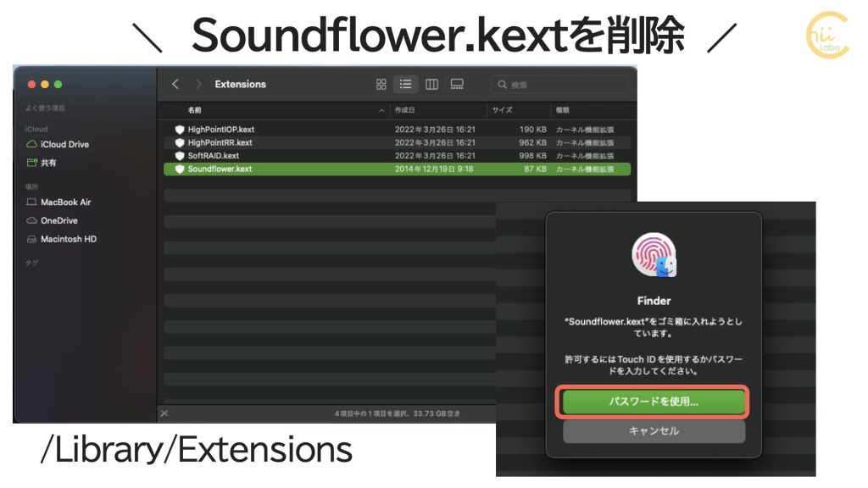Sort files by サイズ column

[502, 109]
